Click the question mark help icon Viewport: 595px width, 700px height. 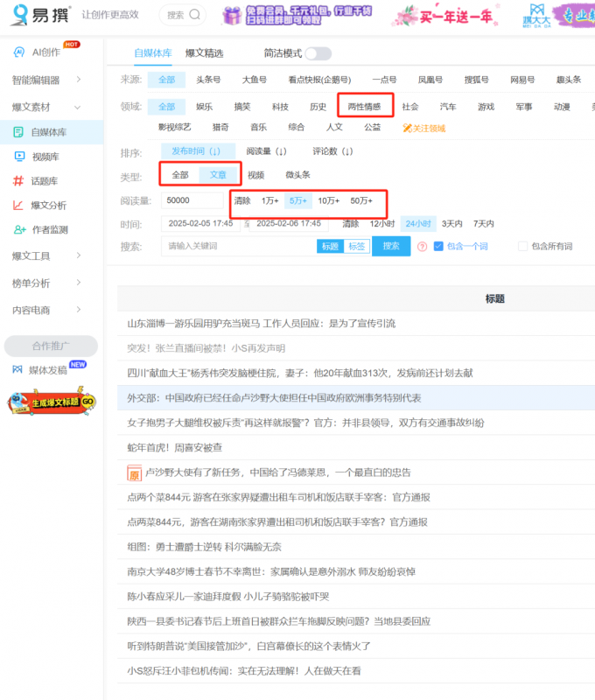click(x=422, y=247)
